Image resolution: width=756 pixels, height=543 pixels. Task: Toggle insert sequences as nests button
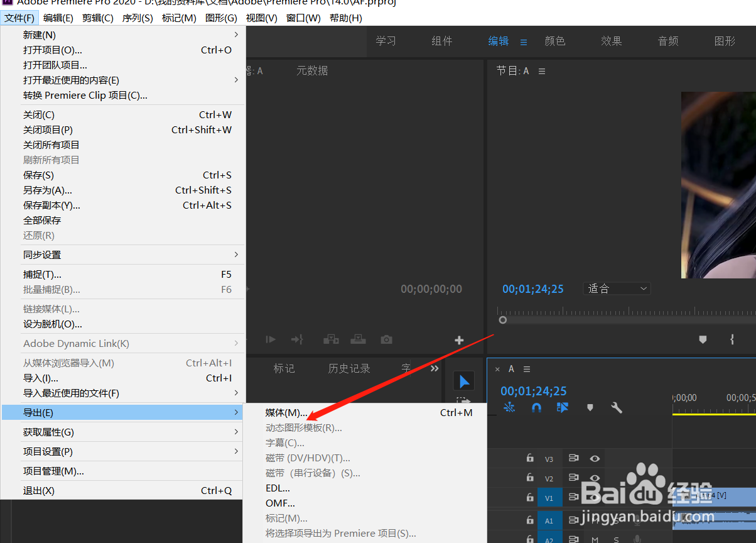click(509, 407)
